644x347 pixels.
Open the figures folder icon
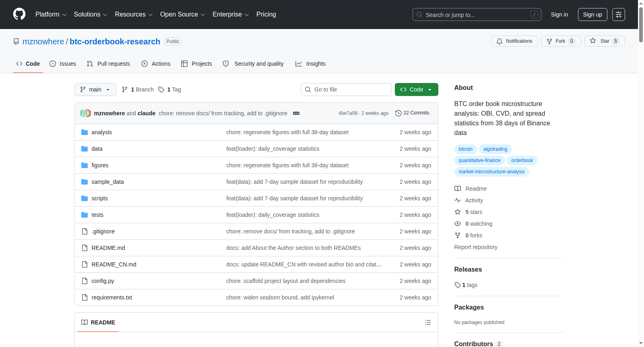[x=85, y=165]
